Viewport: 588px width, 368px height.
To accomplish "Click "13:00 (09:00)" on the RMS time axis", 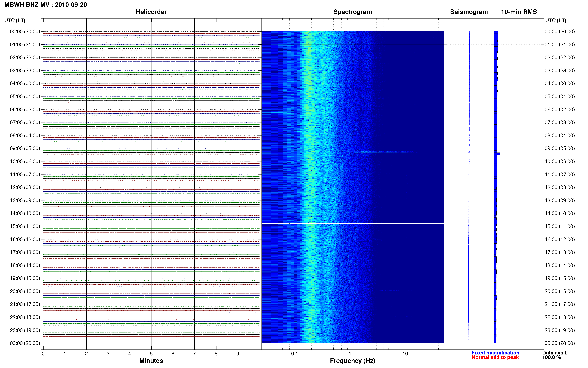I will click(x=560, y=200).
